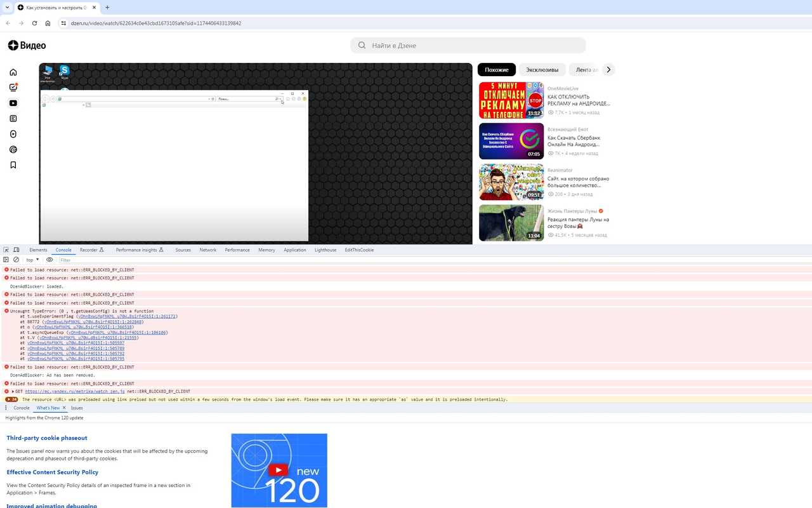Select the shorts icon in the sidebar
Screen dimensions: 812x508
click(13, 134)
